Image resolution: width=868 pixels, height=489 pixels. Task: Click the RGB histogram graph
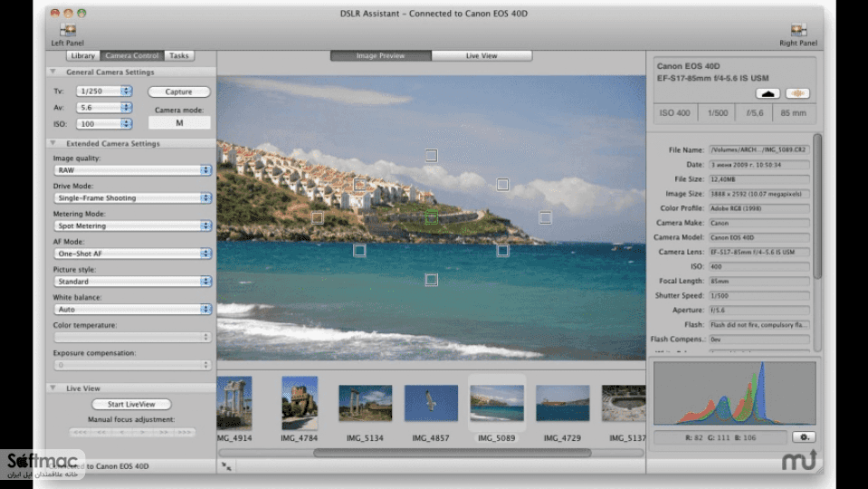pos(735,393)
